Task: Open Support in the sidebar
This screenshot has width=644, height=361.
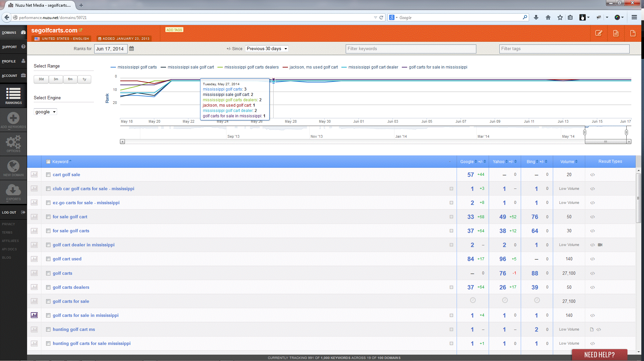Action: [x=13, y=47]
